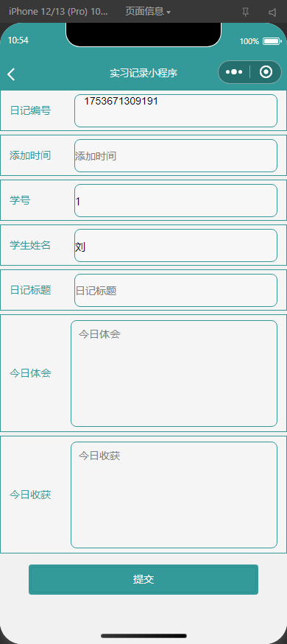The image size is (287, 644).
Task: Focus the 日记标题 input field
Action: (x=176, y=291)
